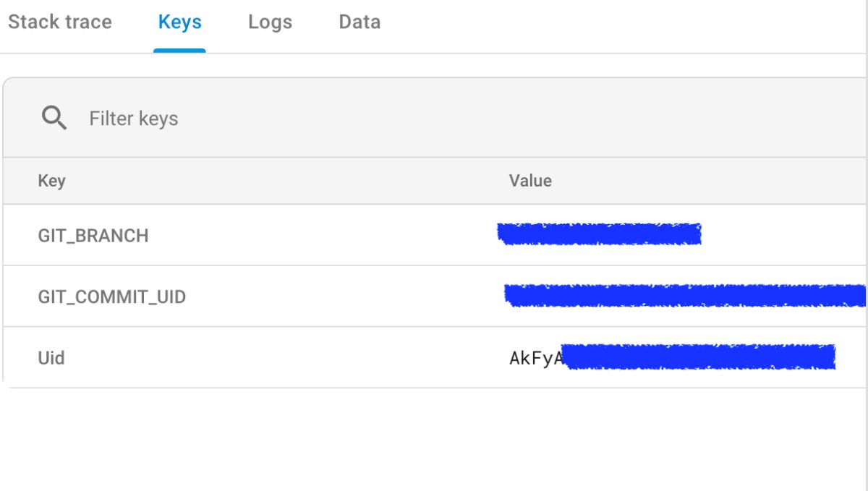868x491 pixels.
Task: Select the Uid key row
Action: click(435, 357)
